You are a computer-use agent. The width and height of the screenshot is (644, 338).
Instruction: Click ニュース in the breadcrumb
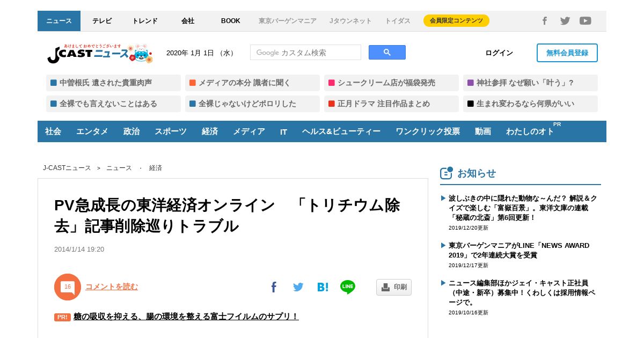(119, 168)
